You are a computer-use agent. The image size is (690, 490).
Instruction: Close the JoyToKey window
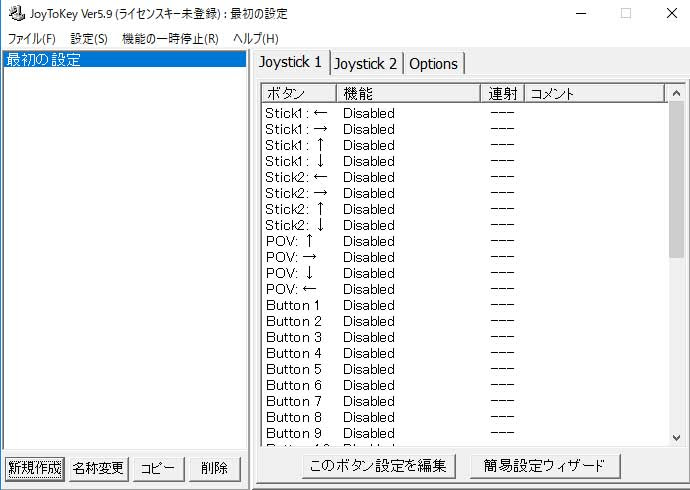point(672,13)
